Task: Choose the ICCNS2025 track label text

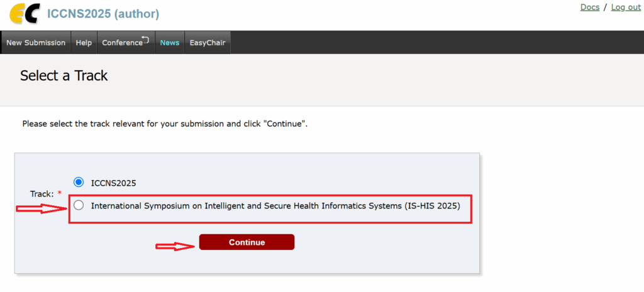Action: [x=113, y=183]
